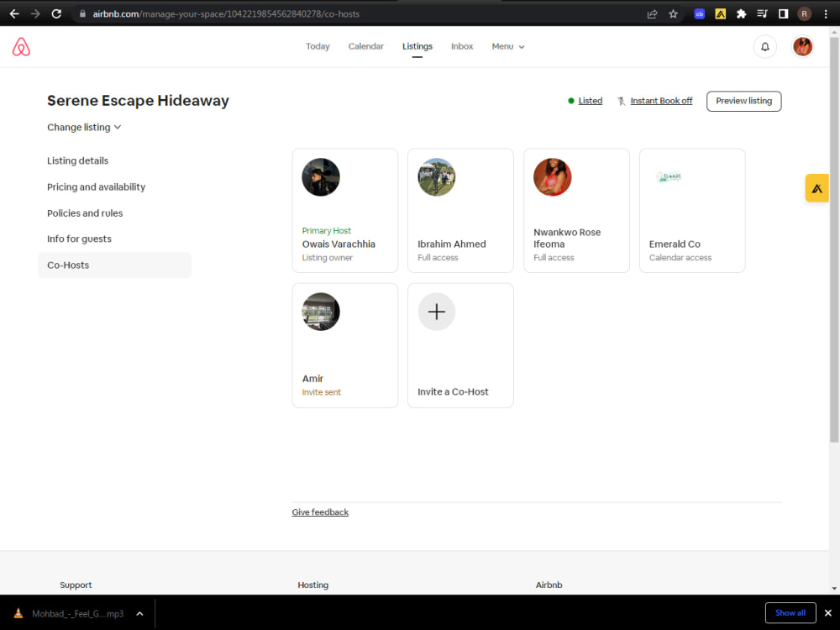Open the downloaded Mohad mp3 file
Image resolution: width=840 pixels, height=630 pixels.
click(x=77, y=613)
